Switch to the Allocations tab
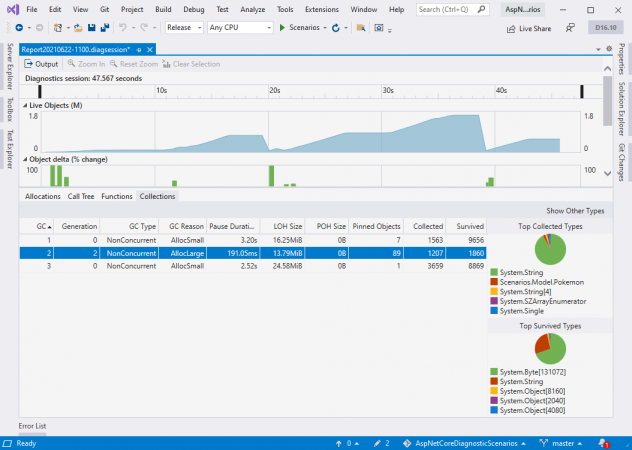This screenshot has width=632, height=450. [x=42, y=196]
